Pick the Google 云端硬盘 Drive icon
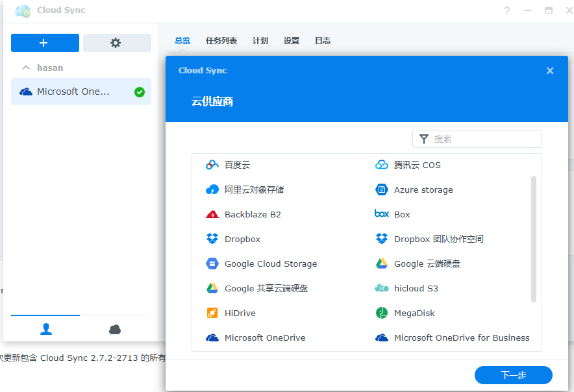The width and height of the screenshot is (574, 392). tap(381, 263)
